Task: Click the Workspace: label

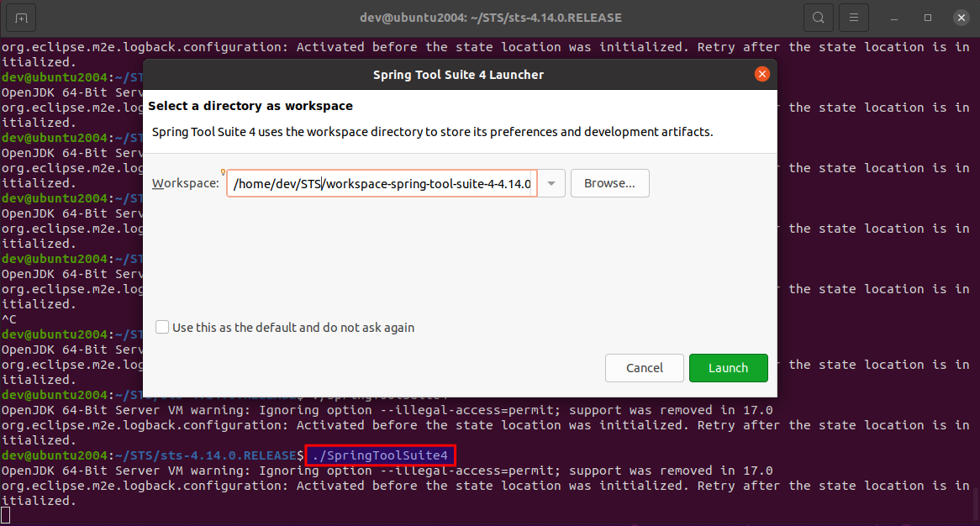Action: point(186,183)
